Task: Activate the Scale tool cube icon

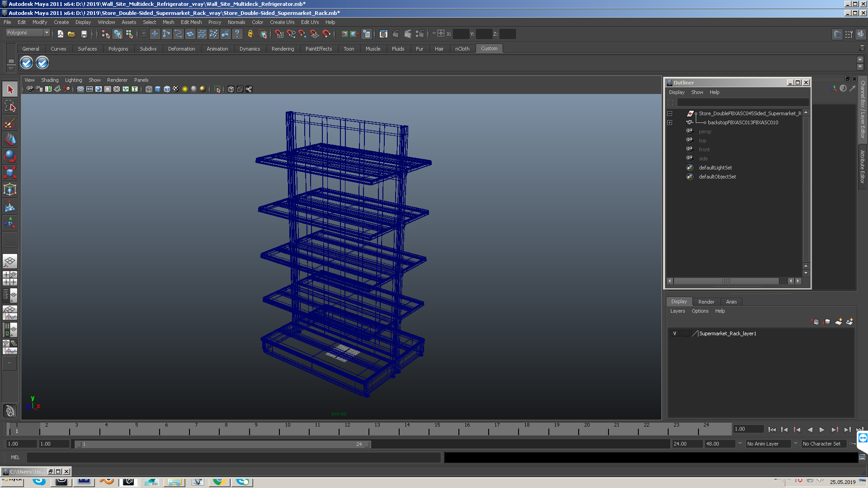Action: coord(10,173)
